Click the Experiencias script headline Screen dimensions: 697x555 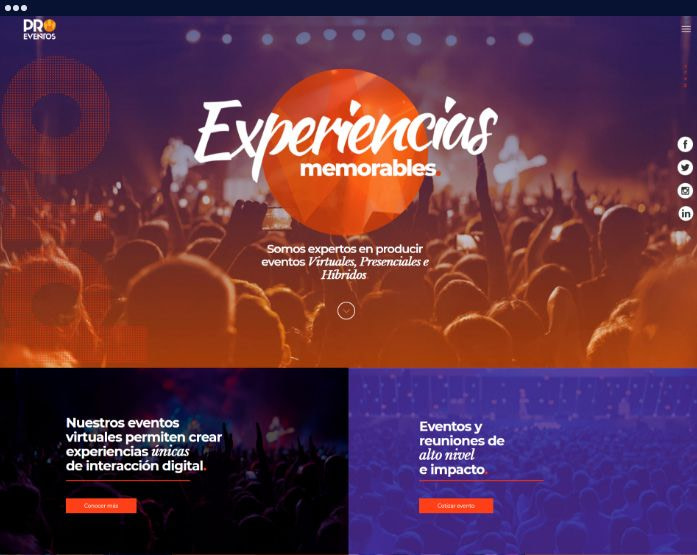click(x=346, y=133)
